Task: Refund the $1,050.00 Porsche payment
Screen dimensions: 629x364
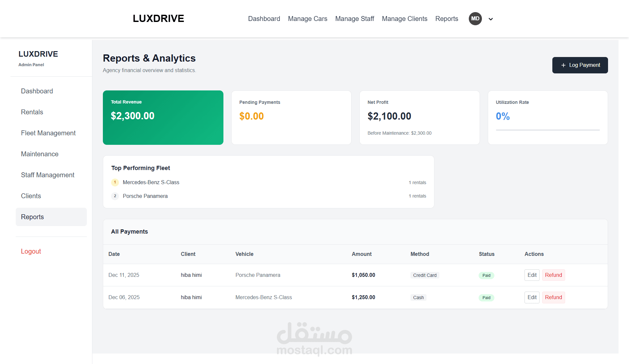Action: (553, 275)
